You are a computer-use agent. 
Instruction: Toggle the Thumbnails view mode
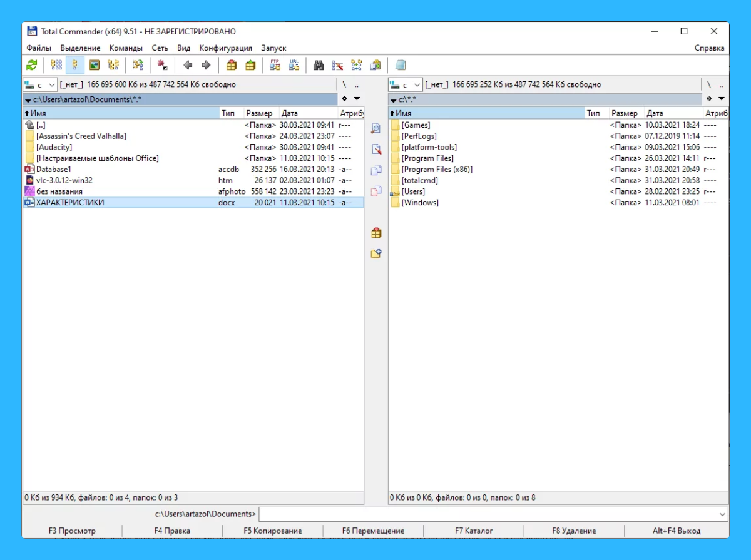pos(94,65)
